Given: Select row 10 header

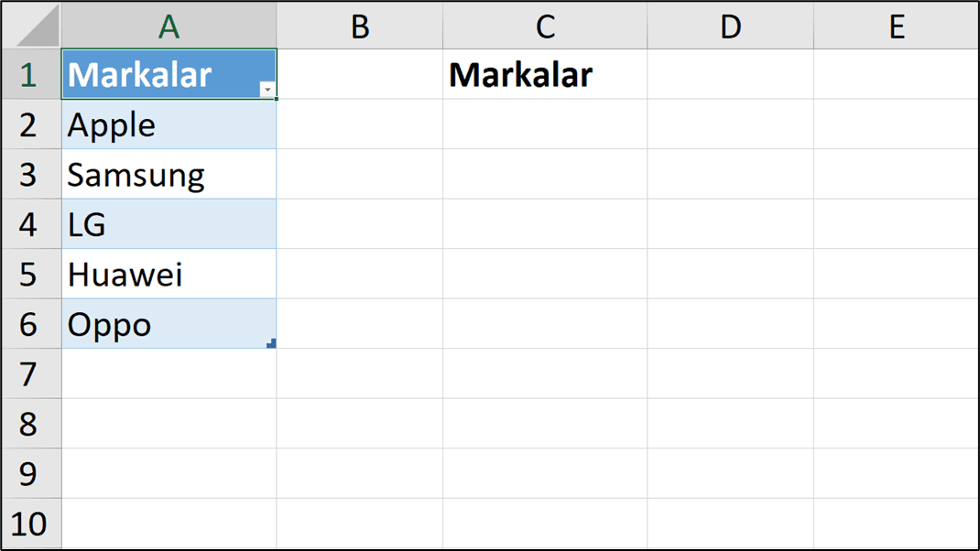Looking at the screenshot, I should pyautogui.click(x=31, y=524).
